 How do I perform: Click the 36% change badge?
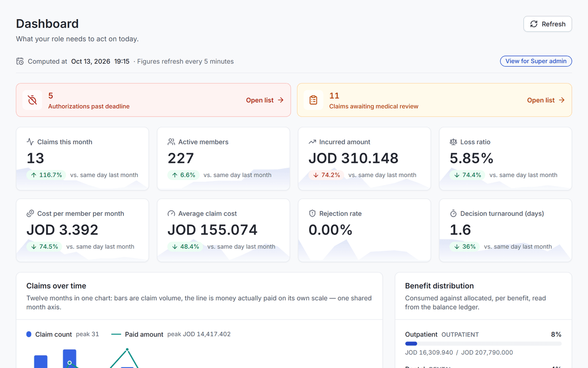[465, 247]
